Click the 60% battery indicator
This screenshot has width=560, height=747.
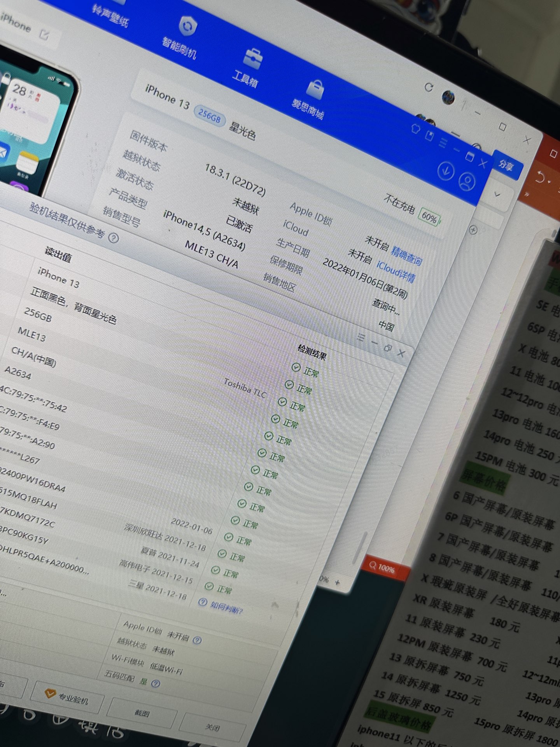click(429, 217)
